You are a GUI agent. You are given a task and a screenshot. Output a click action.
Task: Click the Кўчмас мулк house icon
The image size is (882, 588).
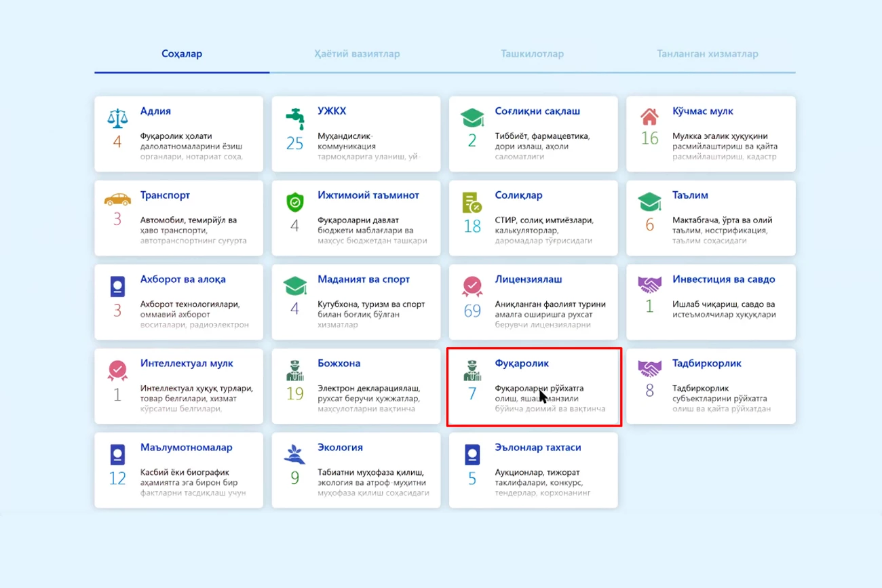tap(650, 117)
